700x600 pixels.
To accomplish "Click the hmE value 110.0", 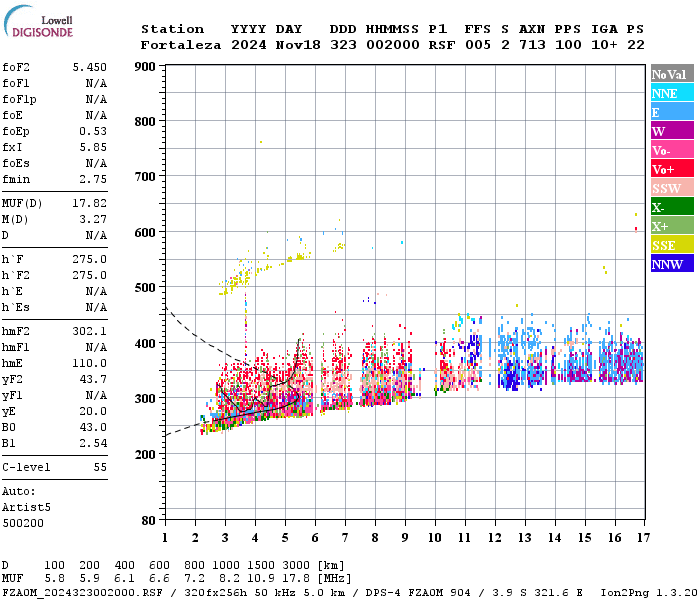I will coord(90,363).
